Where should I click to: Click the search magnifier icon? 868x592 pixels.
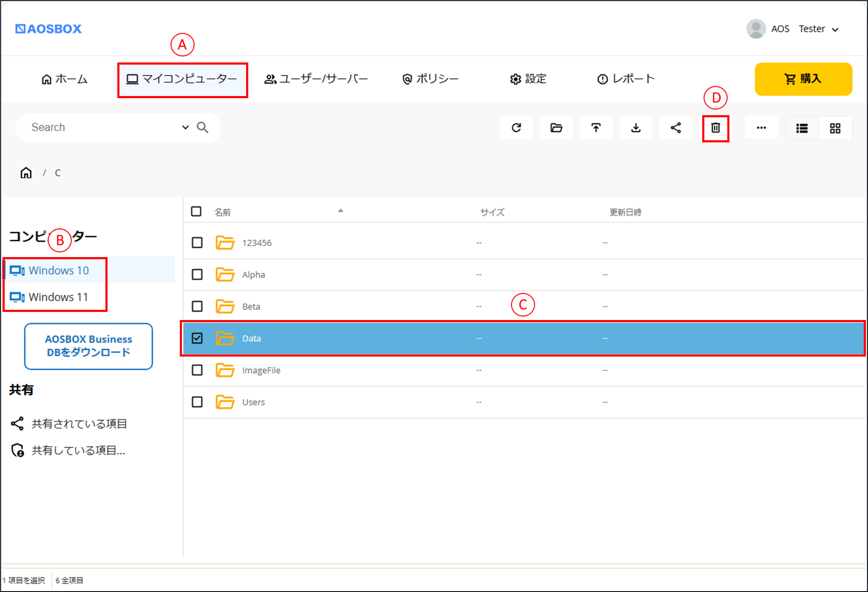point(203,127)
